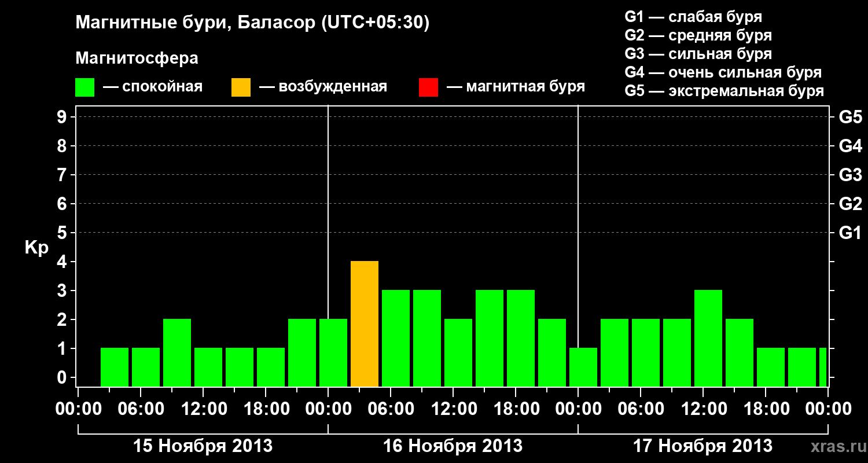Click the '15 Ноября 2013' date label
868x463 pixels.
[203, 446]
